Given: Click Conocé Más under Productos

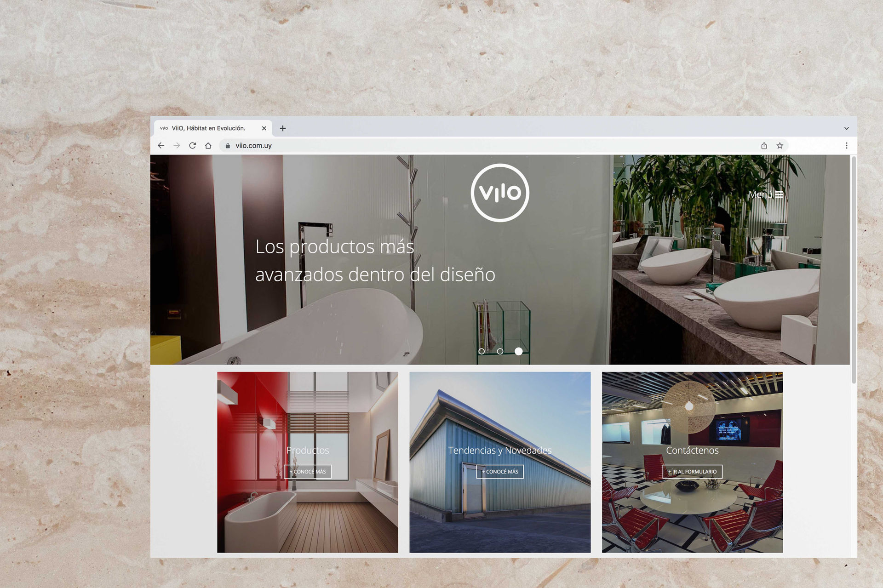Looking at the screenshot, I should click(308, 472).
